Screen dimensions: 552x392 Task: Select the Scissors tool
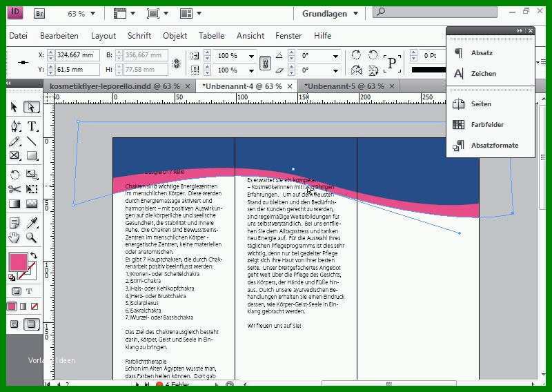tap(14, 189)
